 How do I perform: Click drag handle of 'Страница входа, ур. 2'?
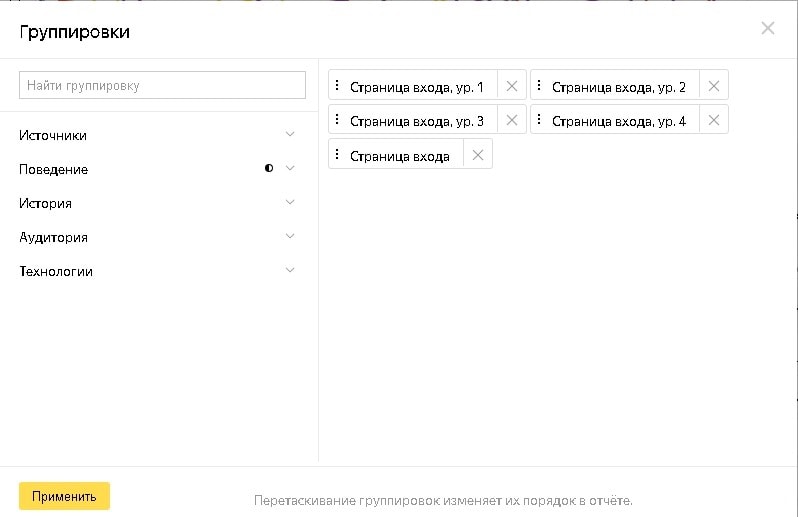tap(539, 86)
